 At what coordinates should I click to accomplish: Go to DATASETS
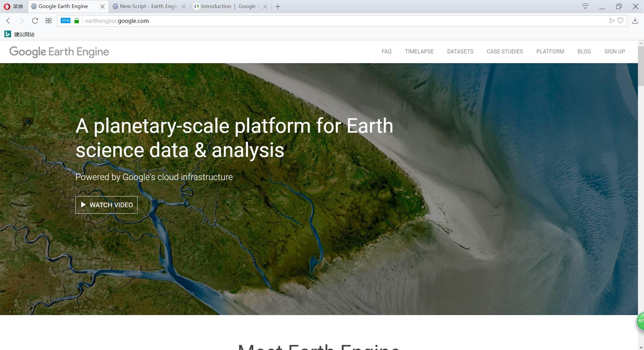(460, 52)
